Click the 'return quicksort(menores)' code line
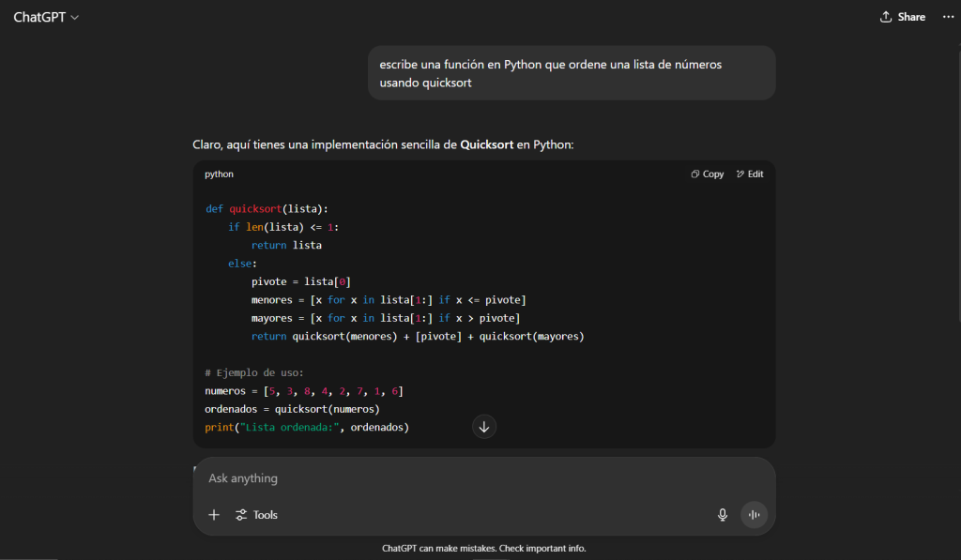 [418, 337]
